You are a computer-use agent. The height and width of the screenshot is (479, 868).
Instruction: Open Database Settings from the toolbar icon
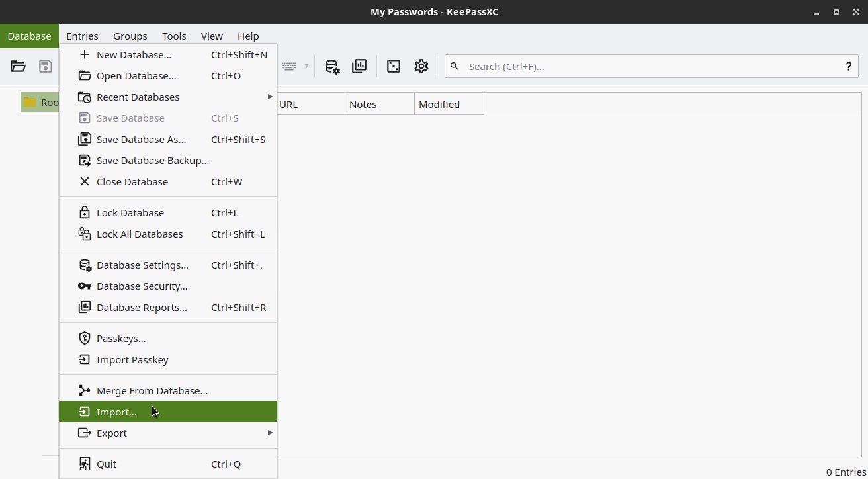pyautogui.click(x=332, y=66)
